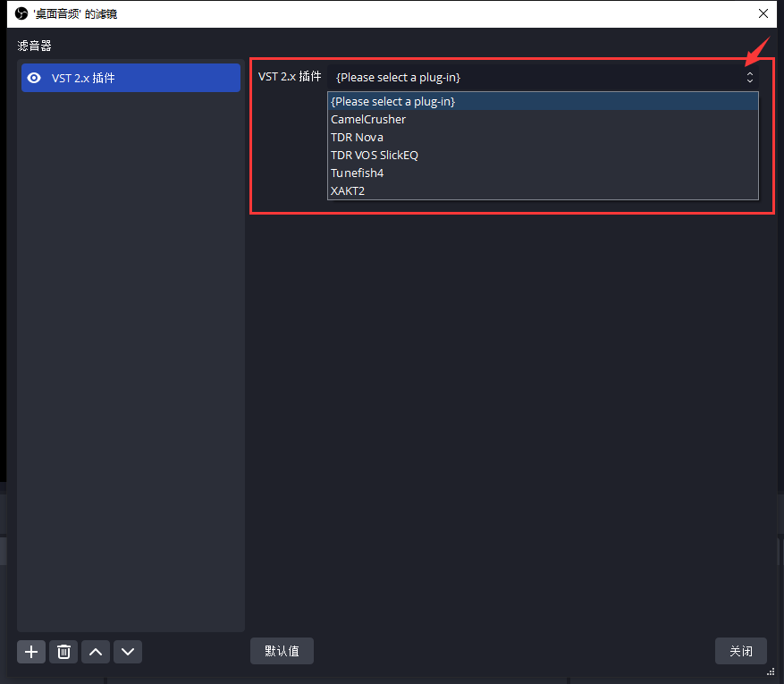The height and width of the screenshot is (684, 784).
Task: Click the 关闭 close button
Action: point(740,651)
